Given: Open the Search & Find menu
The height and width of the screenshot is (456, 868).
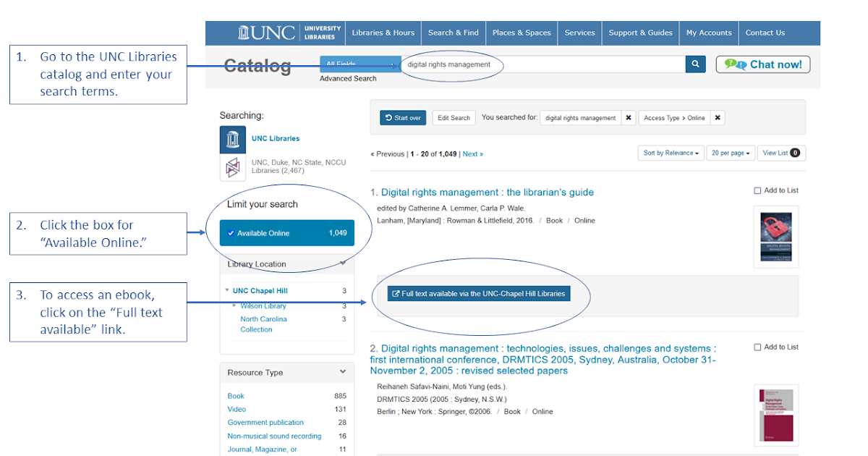Looking at the screenshot, I should [454, 33].
